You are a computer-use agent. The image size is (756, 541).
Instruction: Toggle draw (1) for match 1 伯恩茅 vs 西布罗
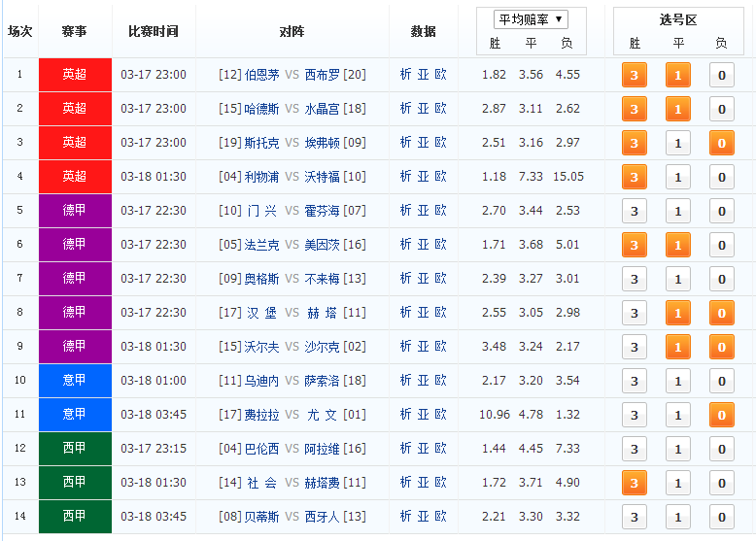(x=678, y=75)
